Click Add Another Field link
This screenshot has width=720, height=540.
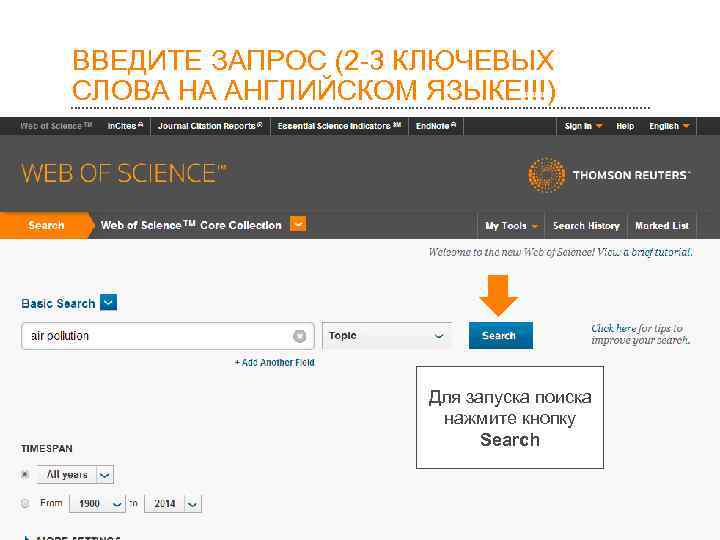pyautogui.click(x=275, y=362)
